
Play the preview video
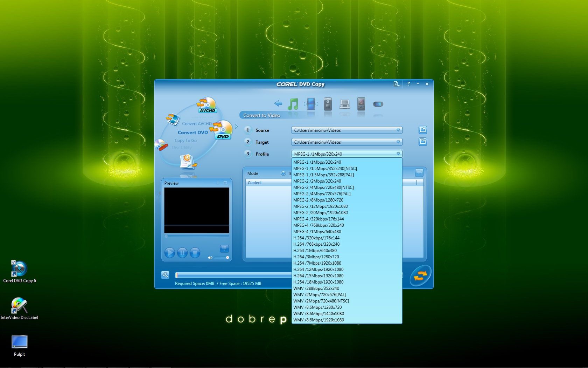170,253
